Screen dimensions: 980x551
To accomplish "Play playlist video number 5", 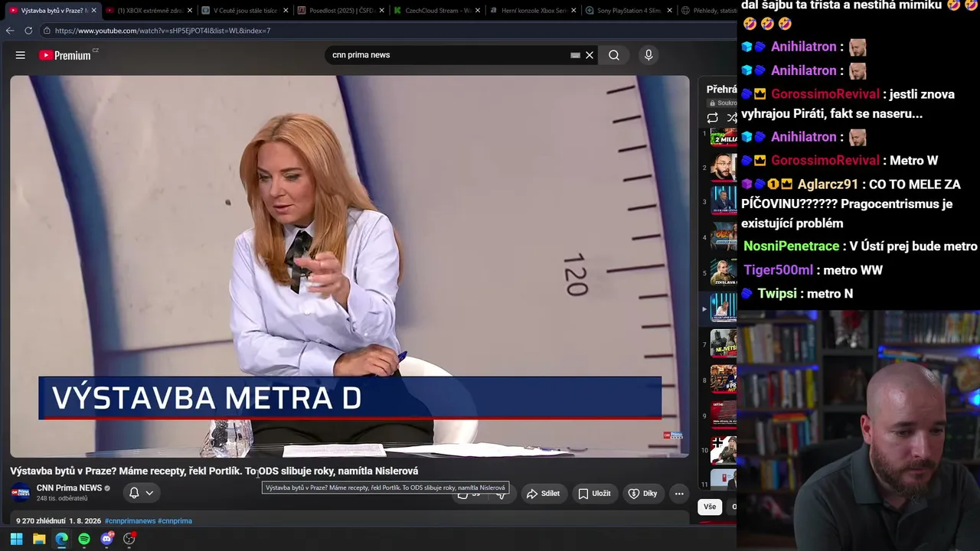I will [724, 272].
